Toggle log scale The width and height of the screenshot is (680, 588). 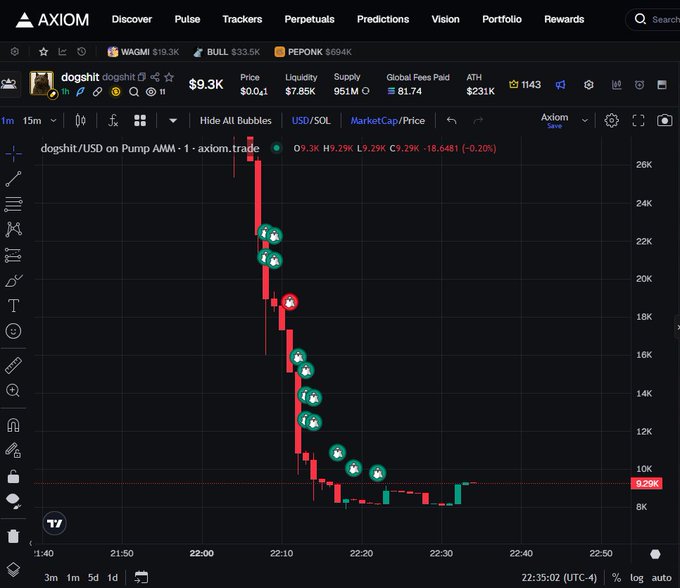[636, 578]
